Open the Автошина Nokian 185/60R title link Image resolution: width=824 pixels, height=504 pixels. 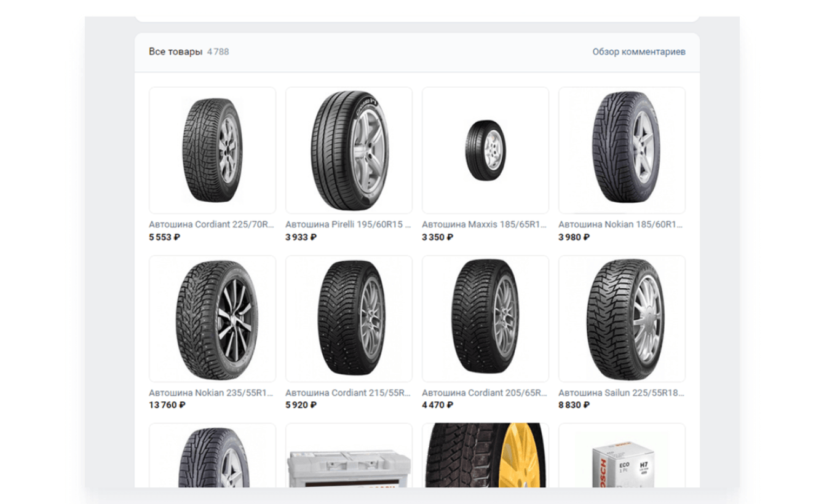click(x=621, y=225)
